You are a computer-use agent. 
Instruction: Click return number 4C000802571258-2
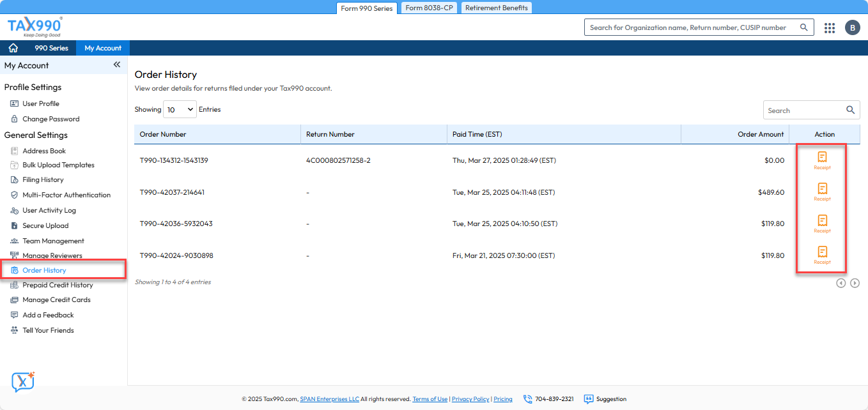click(338, 160)
